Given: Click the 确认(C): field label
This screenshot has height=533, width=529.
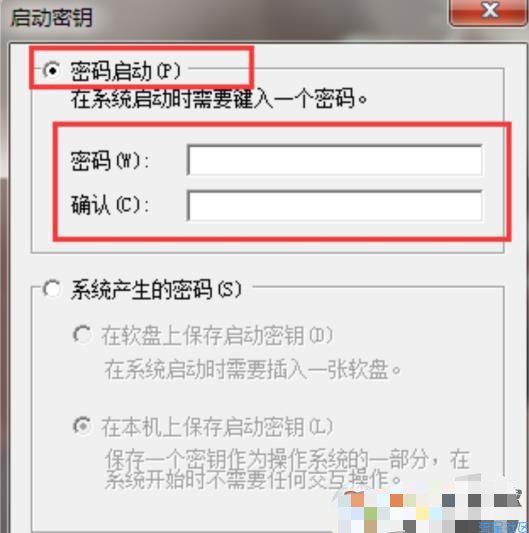Looking at the screenshot, I should pyautogui.click(x=110, y=205).
